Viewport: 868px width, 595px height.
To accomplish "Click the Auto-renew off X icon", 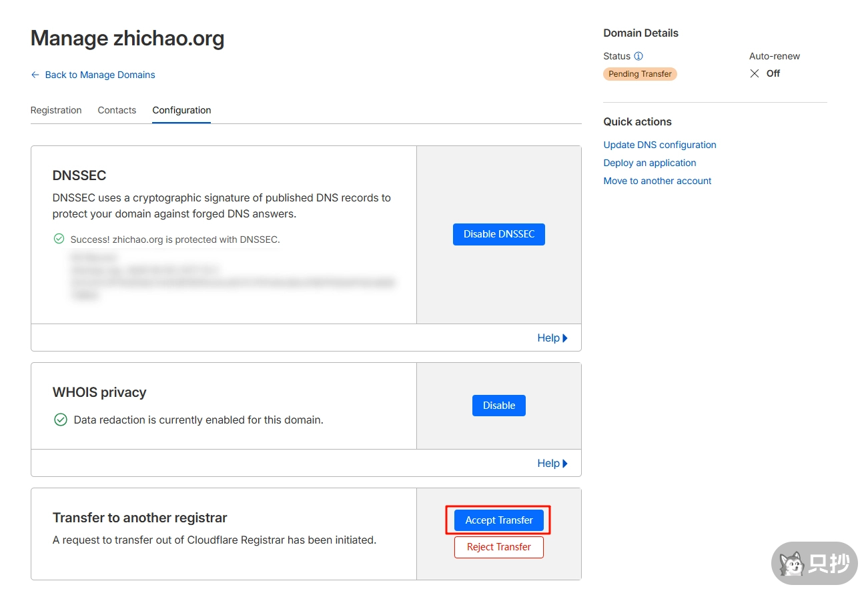I will (x=755, y=73).
